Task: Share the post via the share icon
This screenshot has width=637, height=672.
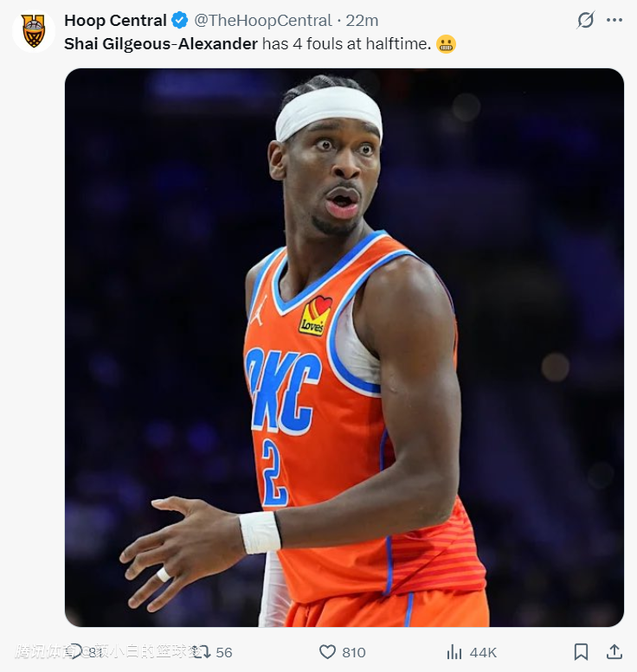Action: (x=614, y=652)
